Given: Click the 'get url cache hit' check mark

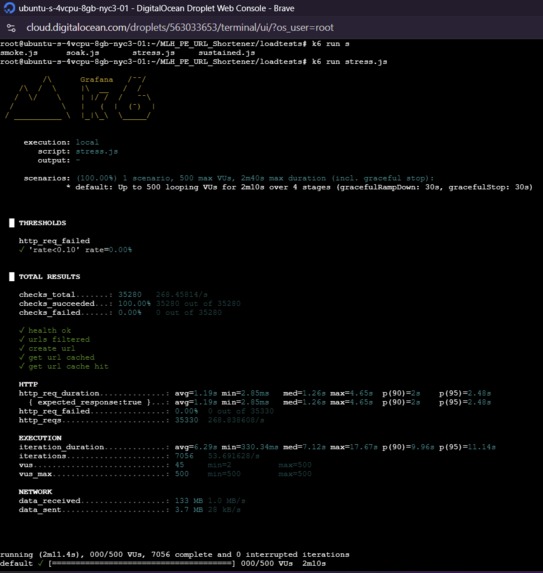Looking at the screenshot, I should pyautogui.click(x=22, y=366).
